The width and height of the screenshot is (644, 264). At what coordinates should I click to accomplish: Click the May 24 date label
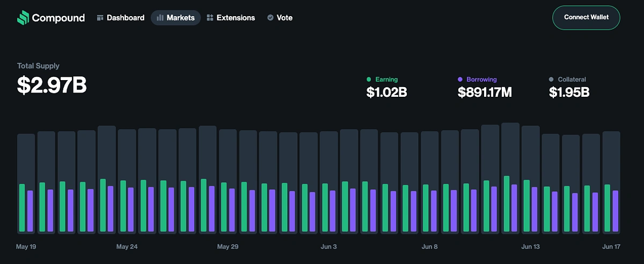click(127, 247)
